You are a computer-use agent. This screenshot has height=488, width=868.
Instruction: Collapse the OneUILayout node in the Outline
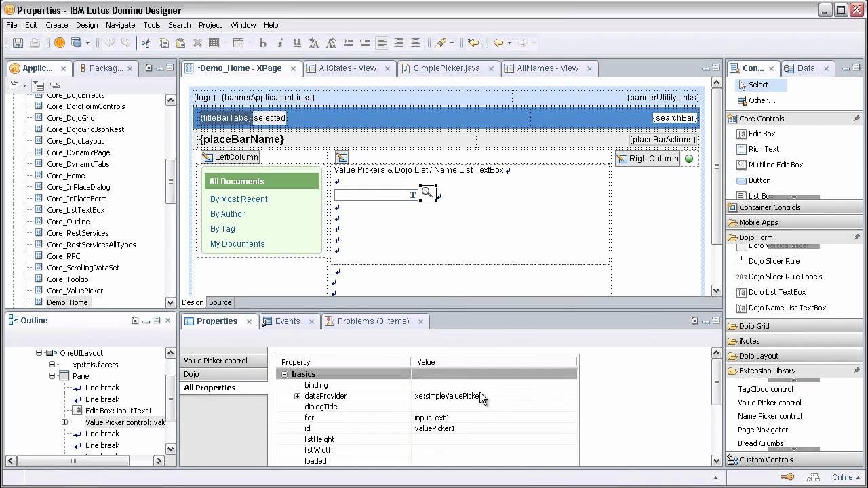click(x=39, y=353)
